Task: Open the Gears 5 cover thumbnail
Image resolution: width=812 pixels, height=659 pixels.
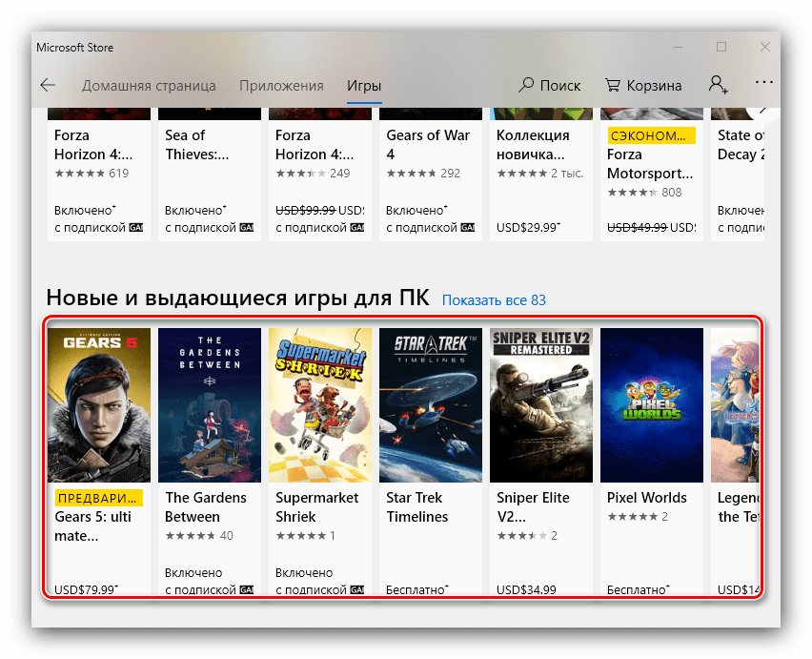Action: (99, 405)
